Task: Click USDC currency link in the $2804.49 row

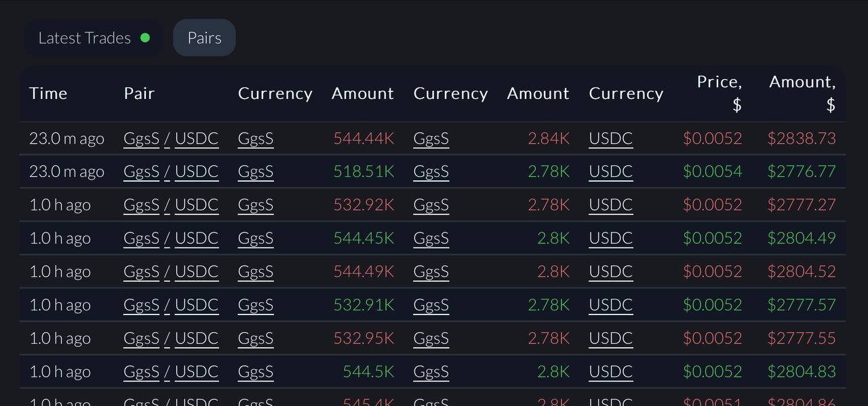Action: click(610, 239)
